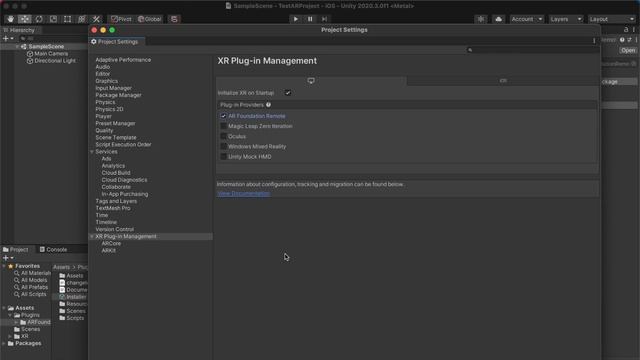The height and width of the screenshot is (360, 640).
Task: Open Cloud Build under Services
Action: [116, 173]
